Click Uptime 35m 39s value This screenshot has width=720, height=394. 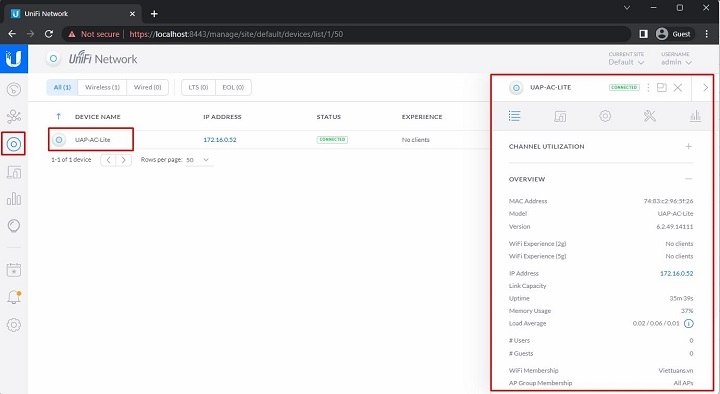pos(681,298)
